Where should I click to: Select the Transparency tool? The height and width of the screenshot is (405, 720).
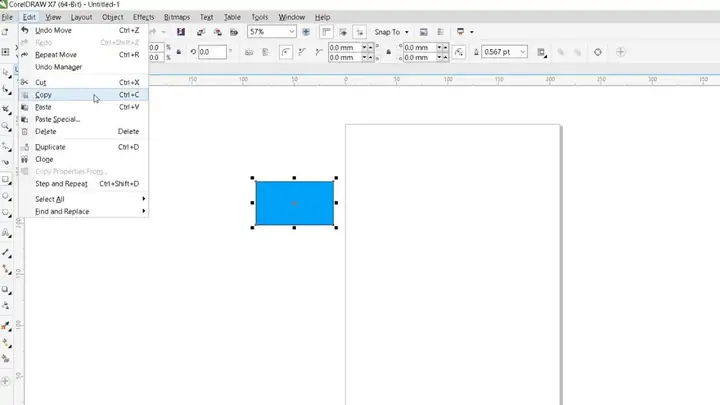tap(6, 306)
